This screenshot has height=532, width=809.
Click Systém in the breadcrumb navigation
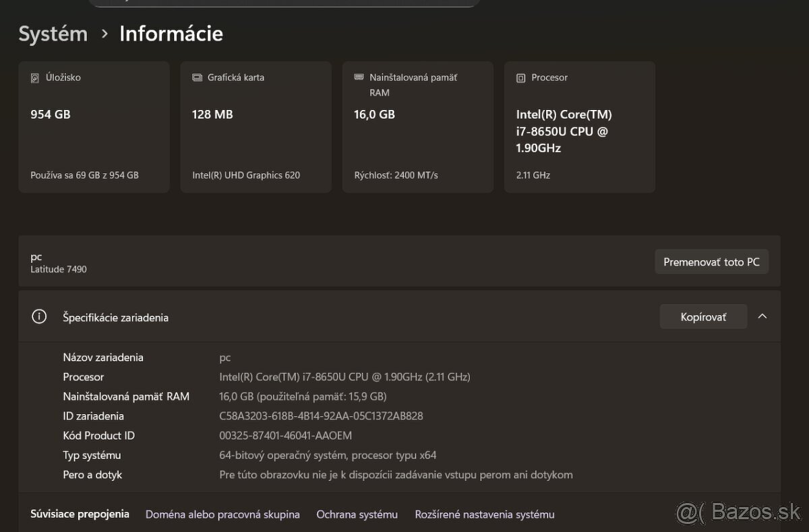pyautogui.click(x=53, y=33)
